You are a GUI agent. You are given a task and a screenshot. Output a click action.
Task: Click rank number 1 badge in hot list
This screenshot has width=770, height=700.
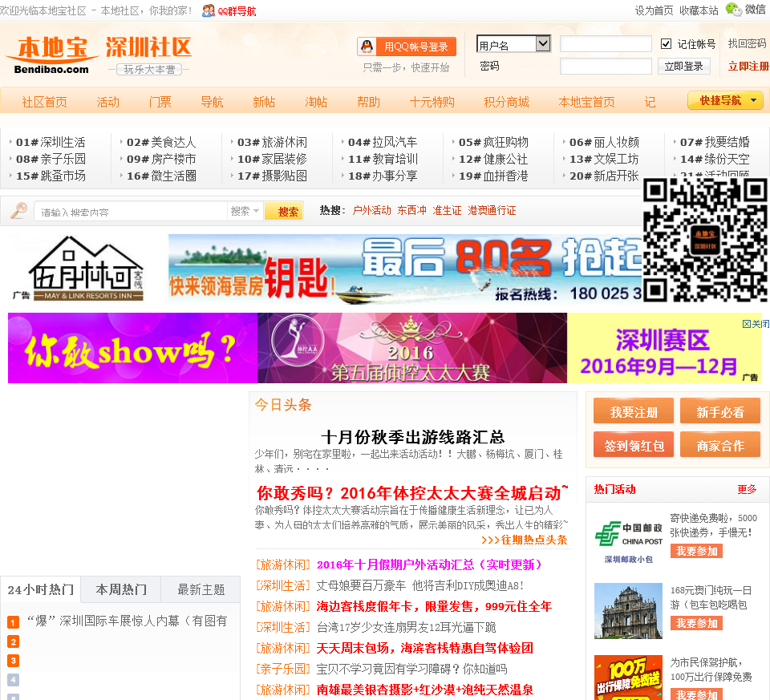click(14, 622)
